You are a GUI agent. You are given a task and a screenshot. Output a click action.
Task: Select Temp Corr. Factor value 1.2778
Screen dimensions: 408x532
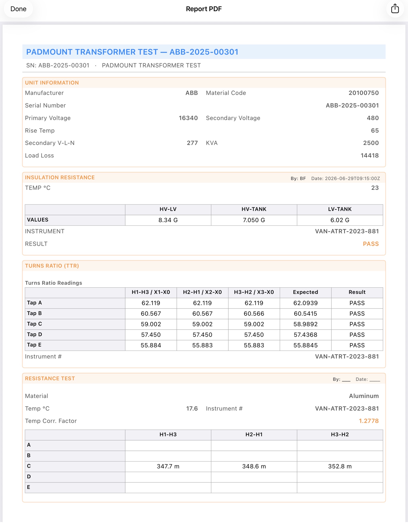(369, 421)
